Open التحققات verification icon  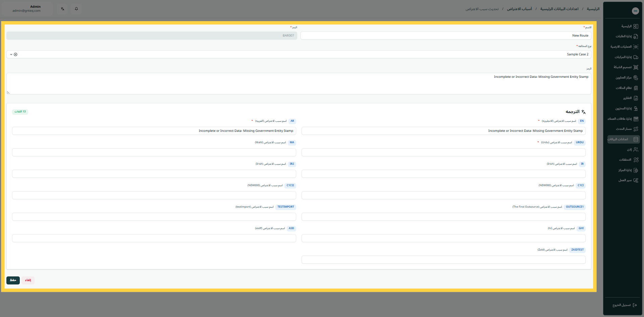click(x=636, y=160)
